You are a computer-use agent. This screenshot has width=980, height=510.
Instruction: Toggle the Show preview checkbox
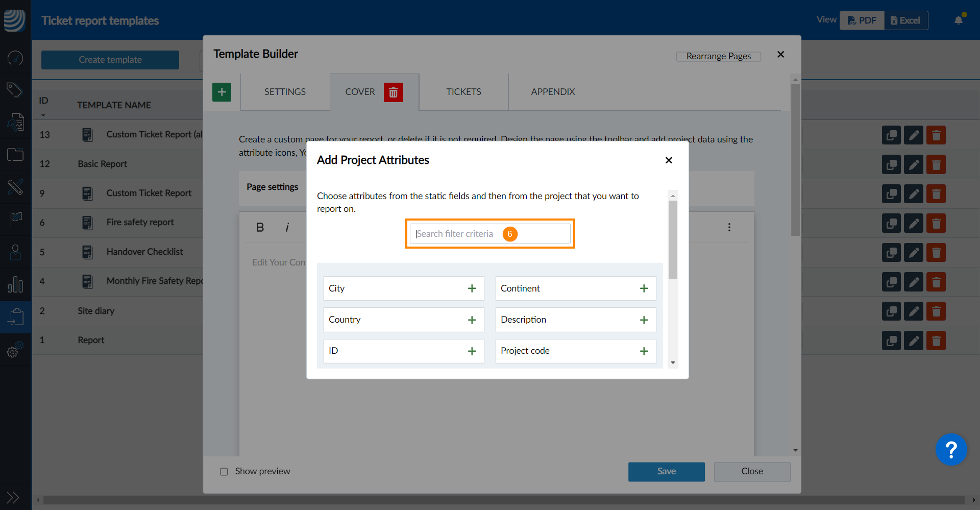pyautogui.click(x=224, y=472)
